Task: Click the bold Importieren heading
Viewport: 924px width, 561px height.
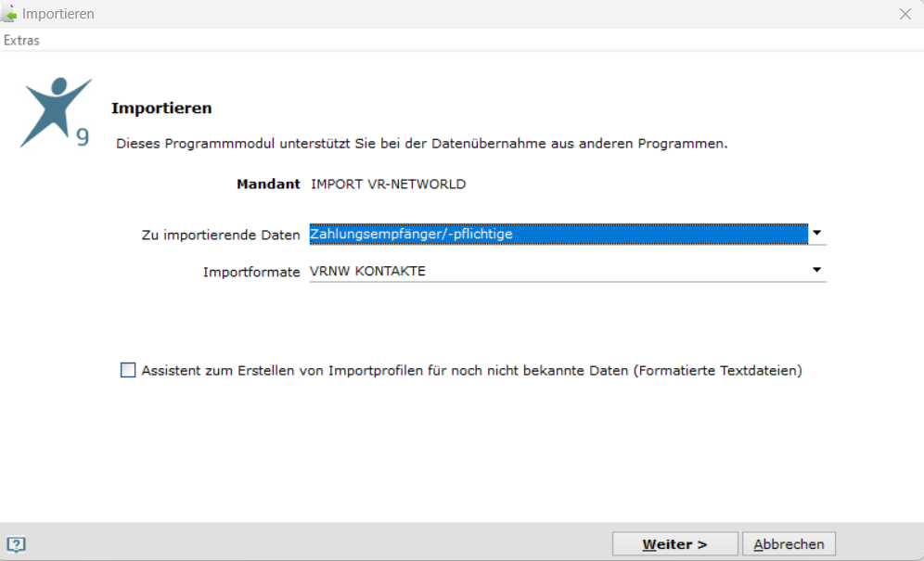Action: [x=161, y=108]
